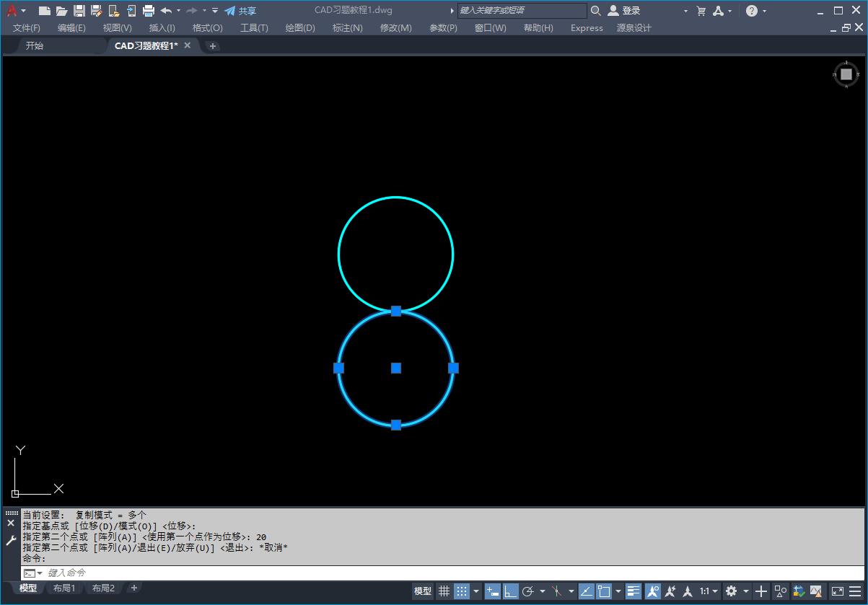Toggle the annotation scale add-on icon
This screenshot has width=868, height=605.
coord(688,591)
